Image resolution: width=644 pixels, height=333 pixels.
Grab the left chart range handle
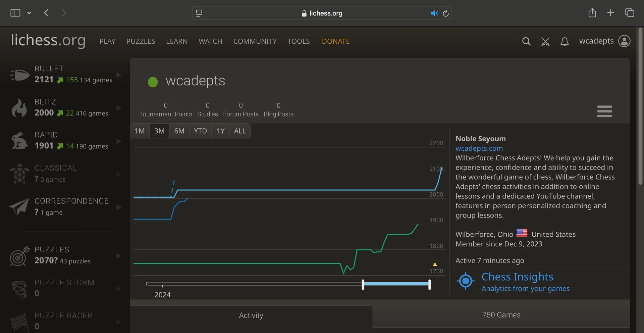click(x=363, y=284)
